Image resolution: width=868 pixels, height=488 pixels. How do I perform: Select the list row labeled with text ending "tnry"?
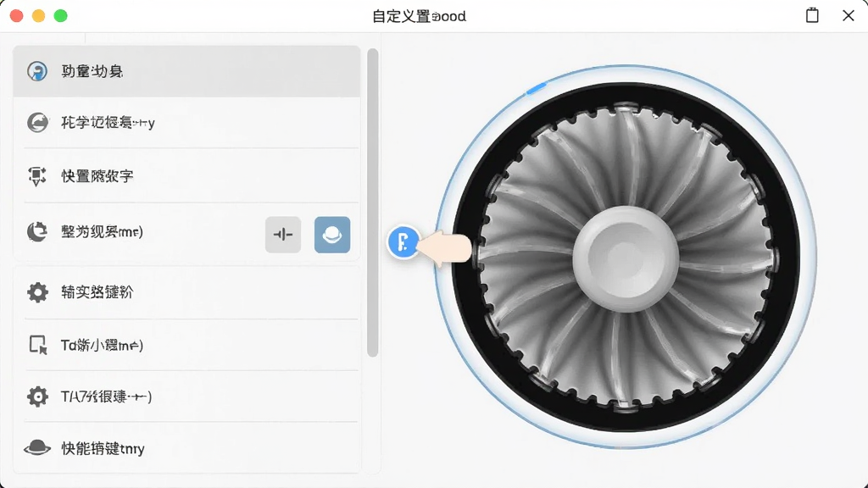pyautogui.click(x=186, y=447)
